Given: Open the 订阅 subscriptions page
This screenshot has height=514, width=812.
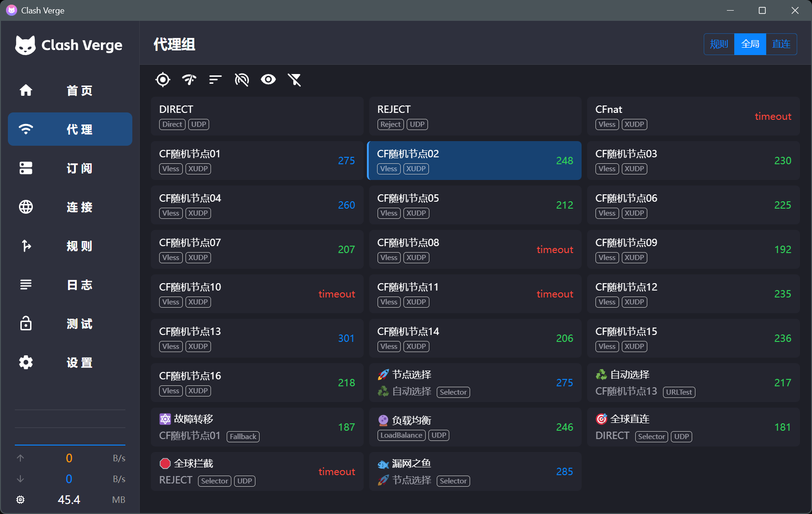Looking at the screenshot, I should click(x=70, y=168).
